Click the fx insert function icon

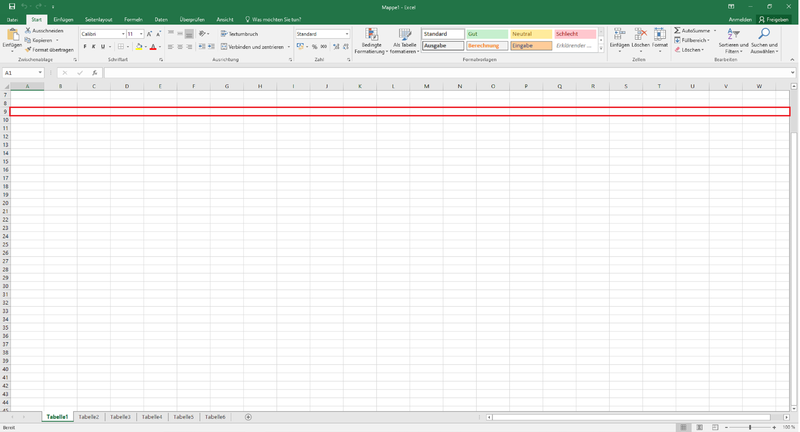point(94,73)
